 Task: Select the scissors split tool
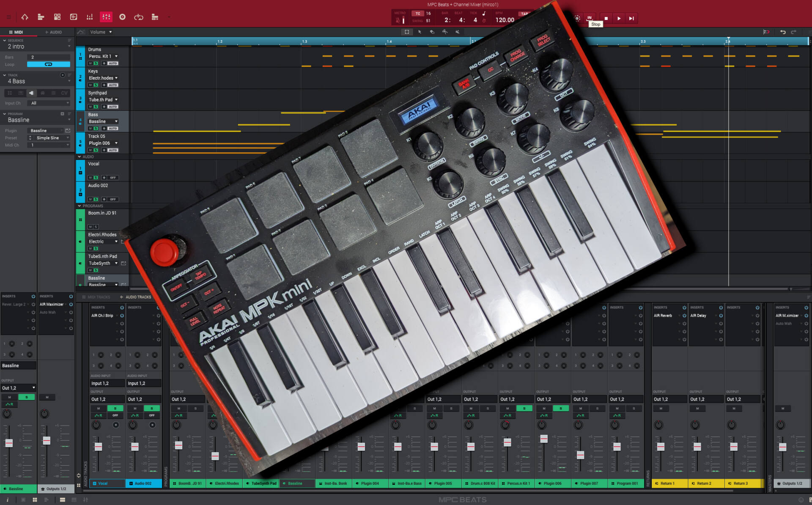(x=444, y=32)
